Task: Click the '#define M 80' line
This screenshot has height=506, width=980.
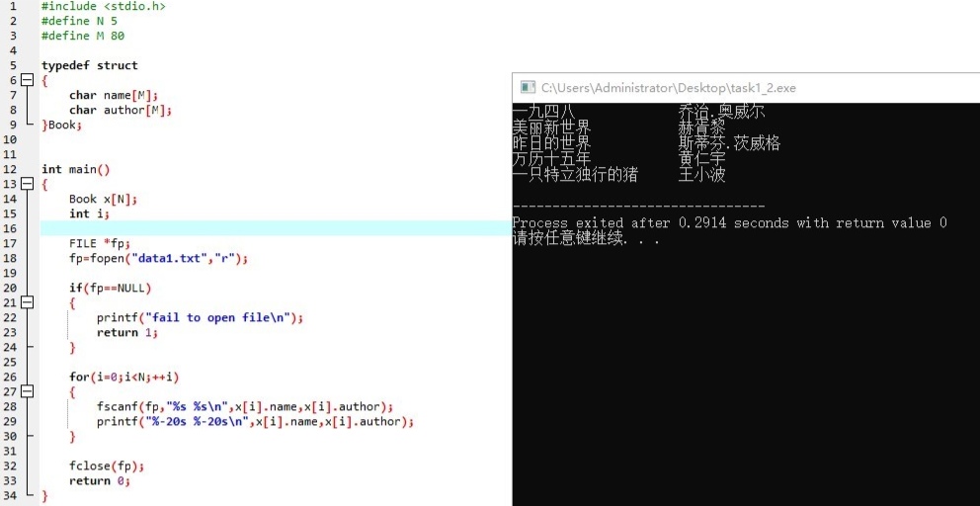Action: pyautogui.click(x=83, y=36)
